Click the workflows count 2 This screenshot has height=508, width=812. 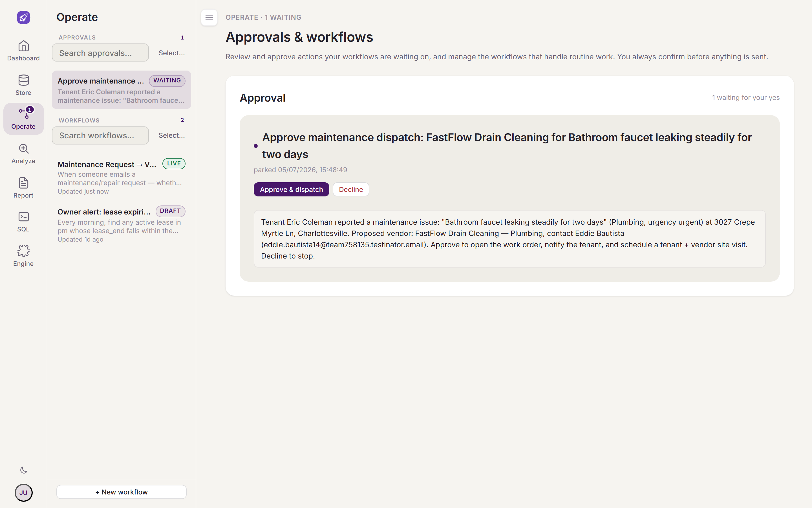point(182,120)
